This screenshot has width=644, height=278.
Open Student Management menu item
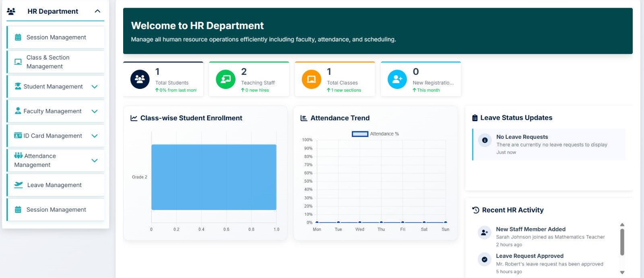point(56,86)
